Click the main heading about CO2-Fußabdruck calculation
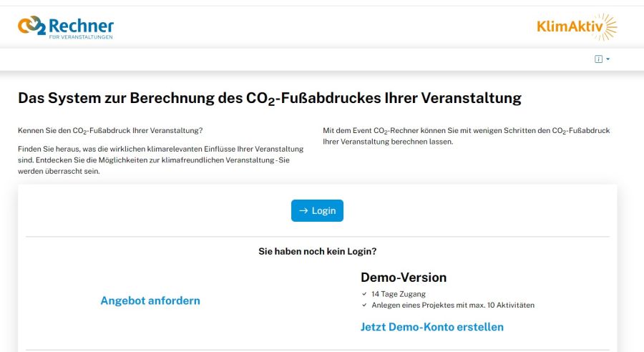The image size is (644, 352). 270,99
